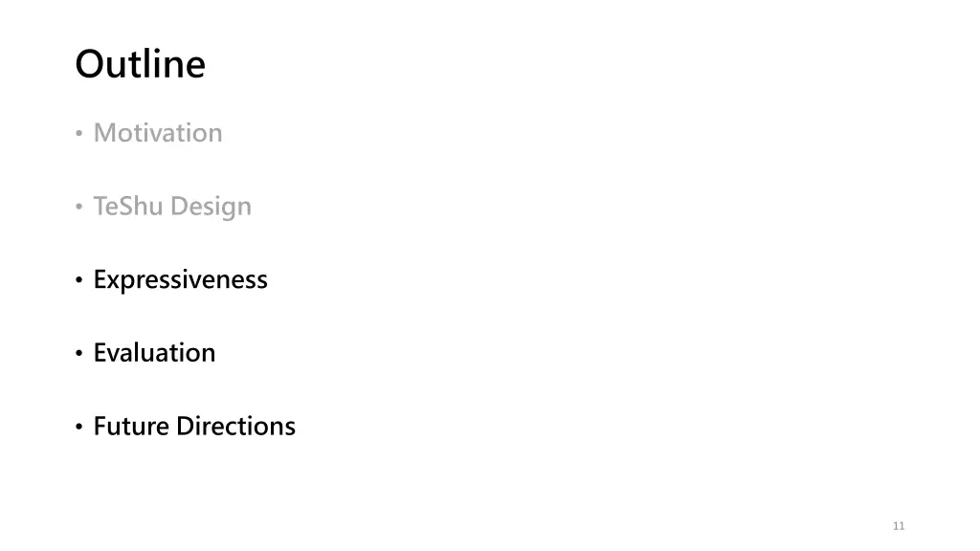
Task: Click the capital M of Motivation
Action: pyautogui.click(x=104, y=133)
